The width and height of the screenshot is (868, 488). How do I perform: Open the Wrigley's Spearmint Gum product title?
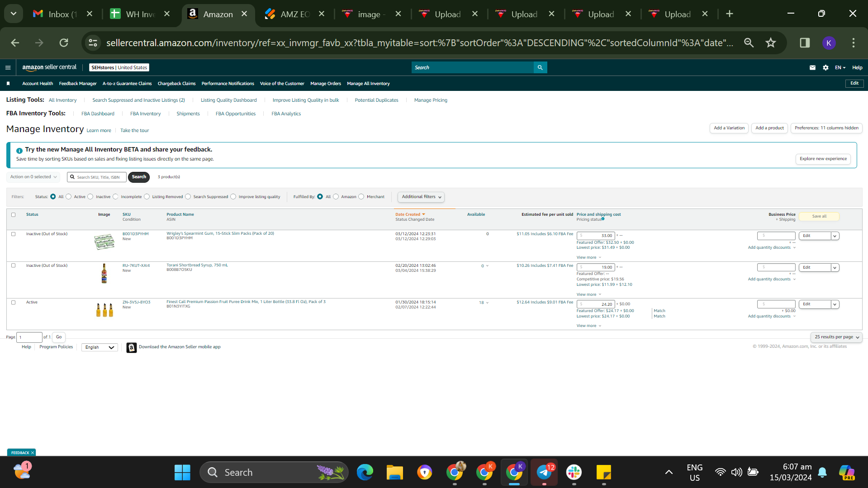[220, 234]
